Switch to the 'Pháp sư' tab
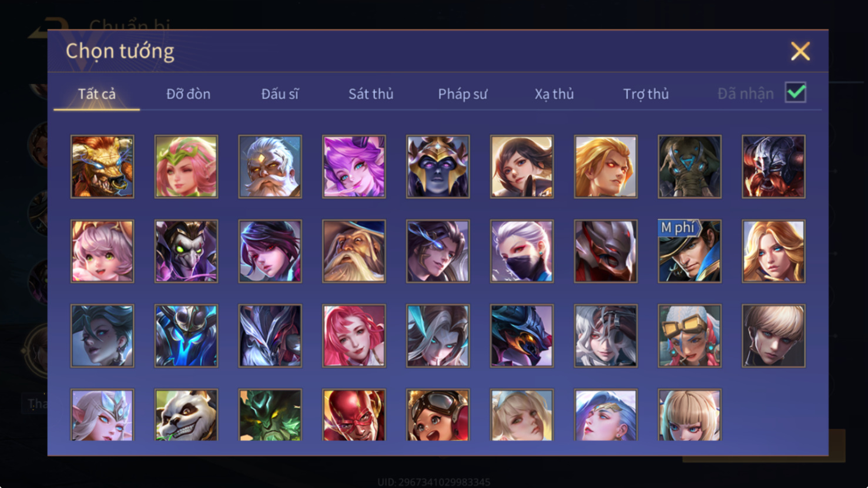This screenshot has height=488, width=868. (x=463, y=94)
